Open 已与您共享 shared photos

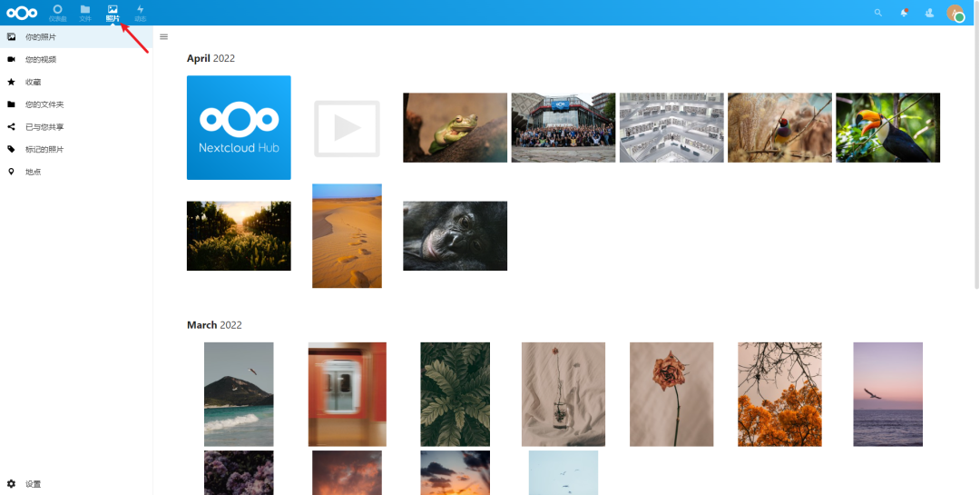pyautogui.click(x=76, y=127)
